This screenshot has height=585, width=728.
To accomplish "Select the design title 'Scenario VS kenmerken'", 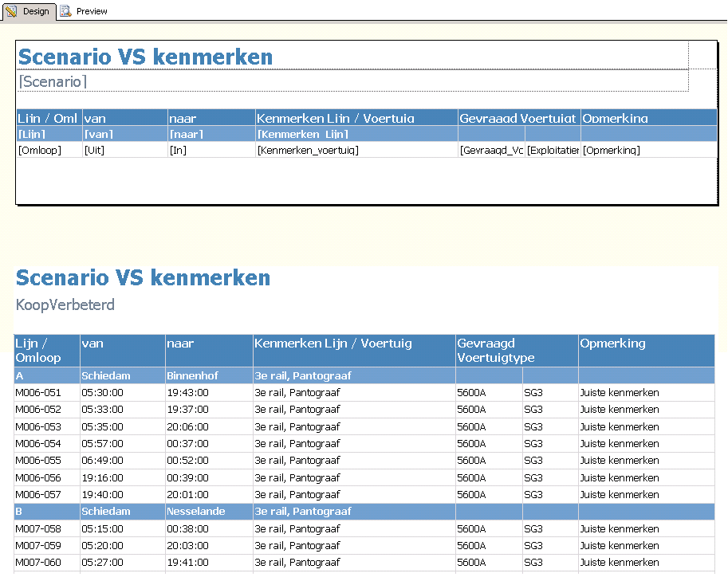I will coord(145,57).
